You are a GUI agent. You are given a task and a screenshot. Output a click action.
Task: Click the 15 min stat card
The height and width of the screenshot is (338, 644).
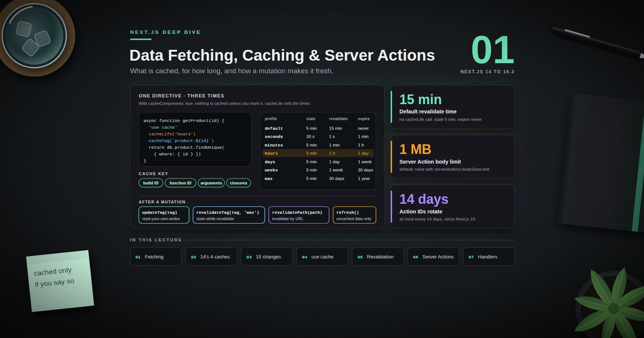(453, 107)
